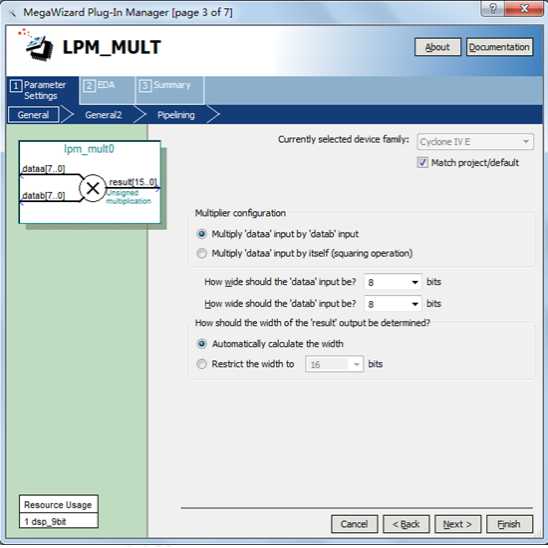Image resolution: width=548 pixels, height=548 pixels.
Task: Open the About dialog
Action: tap(438, 47)
